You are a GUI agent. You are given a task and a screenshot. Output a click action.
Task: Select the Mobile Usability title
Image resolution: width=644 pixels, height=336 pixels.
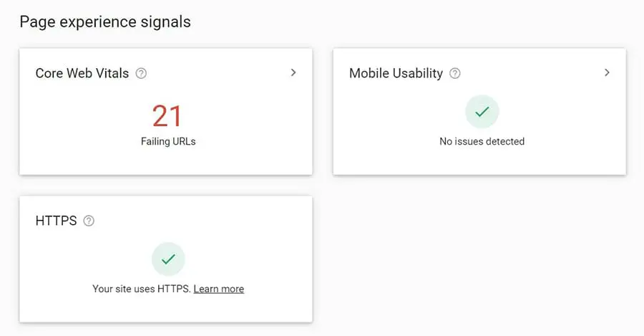point(396,73)
